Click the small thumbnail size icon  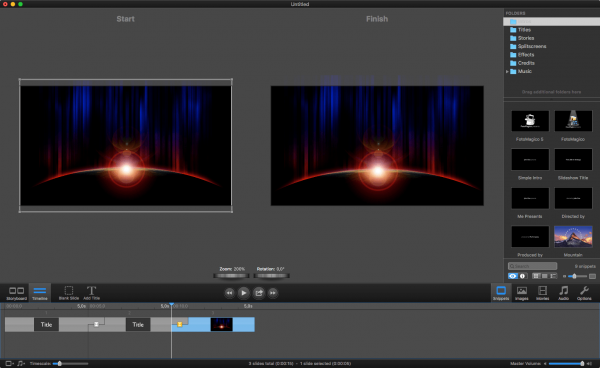564,276
